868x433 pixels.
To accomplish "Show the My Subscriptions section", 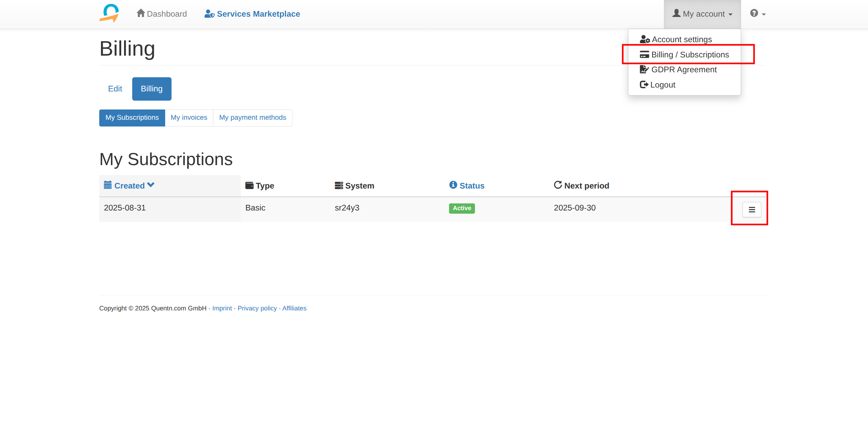I will point(132,118).
